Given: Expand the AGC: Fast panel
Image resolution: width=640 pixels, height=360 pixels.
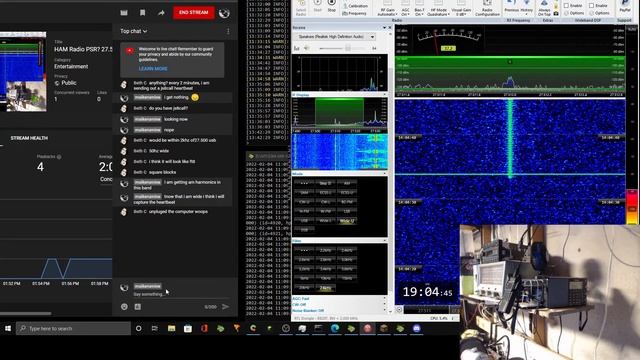Looking at the screenshot, I should pyautogui.click(x=339, y=299).
